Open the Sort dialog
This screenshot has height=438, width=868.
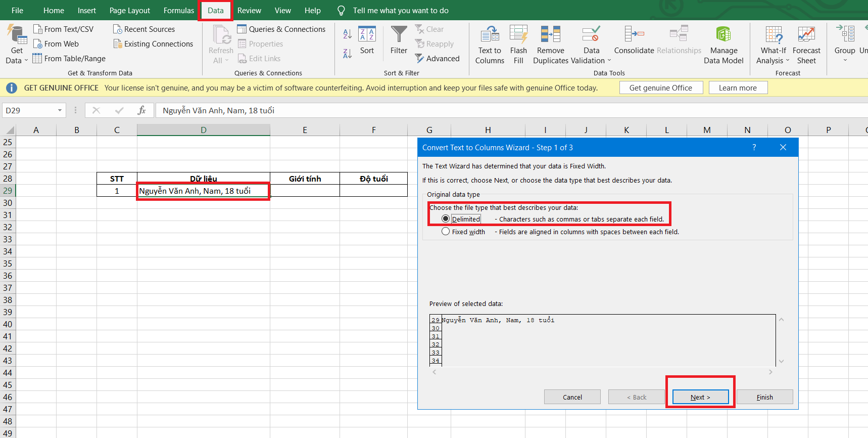(367, 40)
